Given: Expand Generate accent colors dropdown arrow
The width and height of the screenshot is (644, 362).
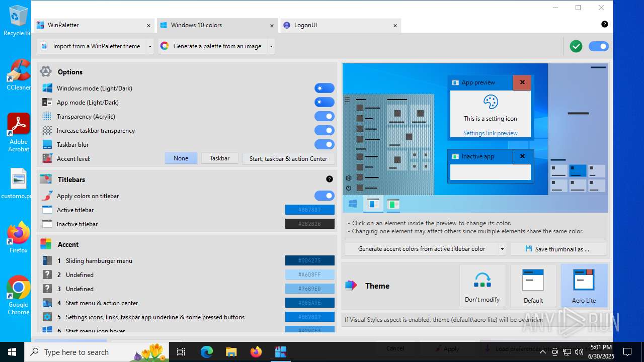Looking at the screenshot, I should coord(502,249).
